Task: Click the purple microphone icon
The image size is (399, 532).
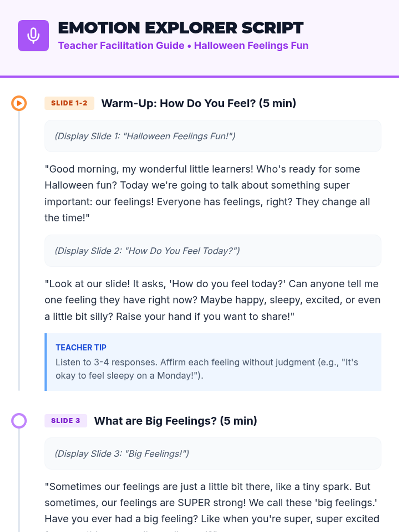Action: pos(33,36)
